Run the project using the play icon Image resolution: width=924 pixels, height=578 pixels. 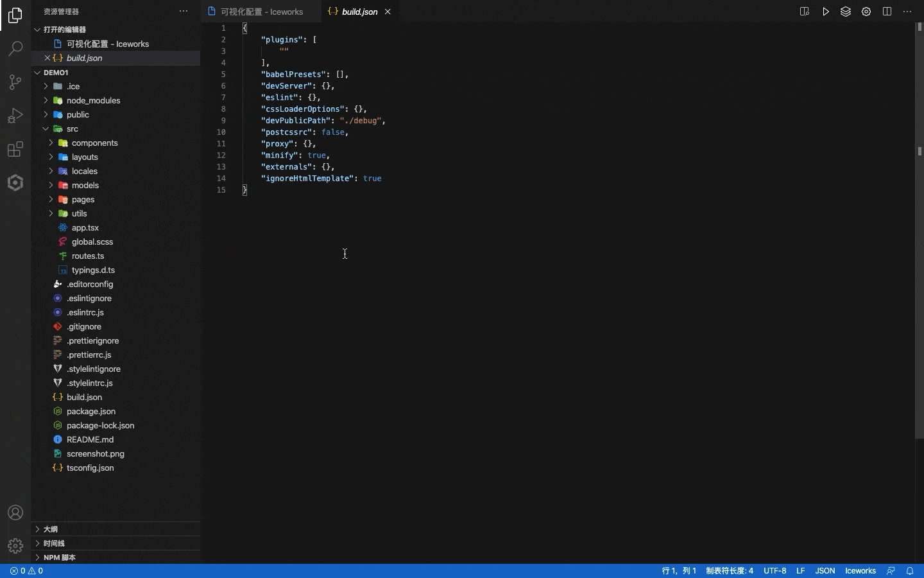826,11
